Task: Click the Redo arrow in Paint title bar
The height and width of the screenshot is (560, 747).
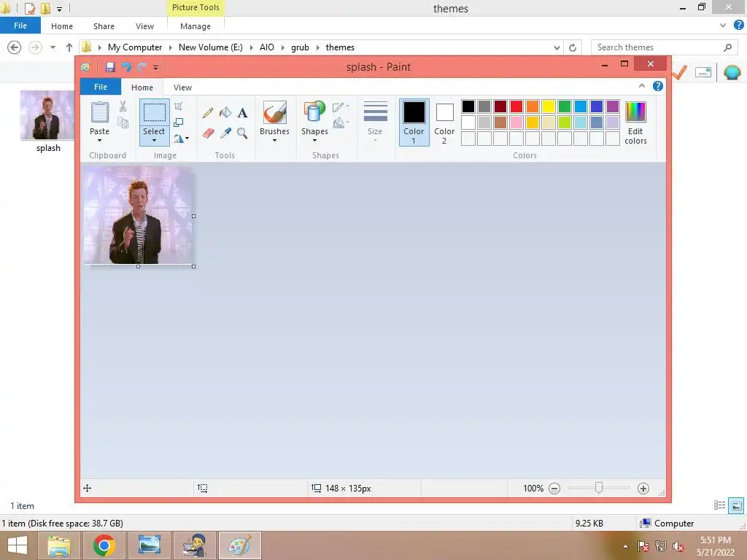Action: [x=142, y=67]
